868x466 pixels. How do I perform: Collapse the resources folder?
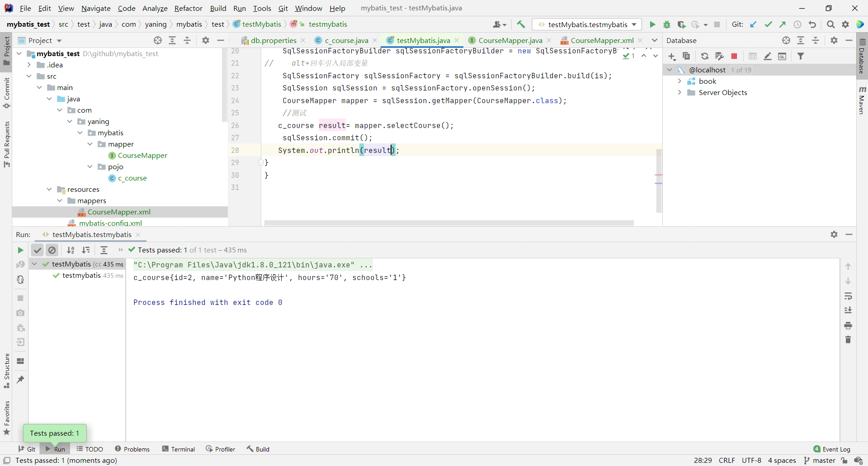pos(49,189)
